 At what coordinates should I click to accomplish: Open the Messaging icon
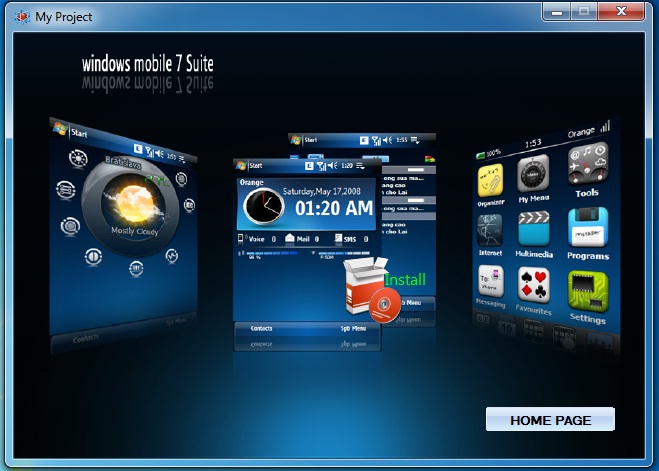490,281
